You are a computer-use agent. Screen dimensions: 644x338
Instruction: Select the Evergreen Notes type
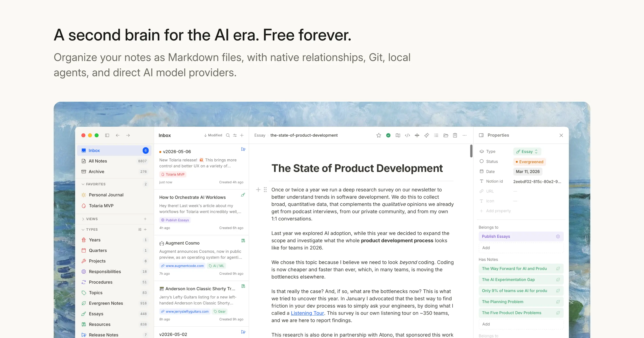click(x=114, y=303)
